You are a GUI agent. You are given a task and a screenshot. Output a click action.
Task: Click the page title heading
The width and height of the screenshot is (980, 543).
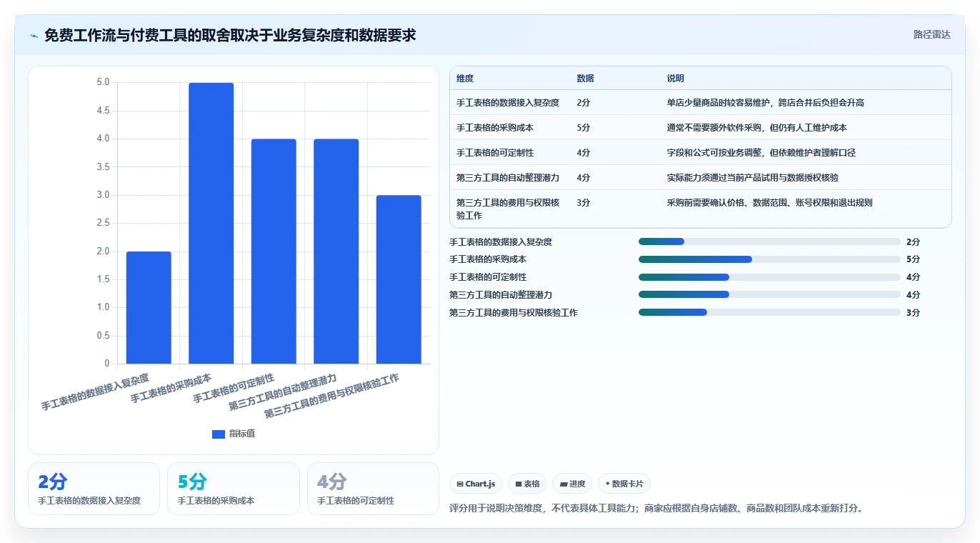230,35
